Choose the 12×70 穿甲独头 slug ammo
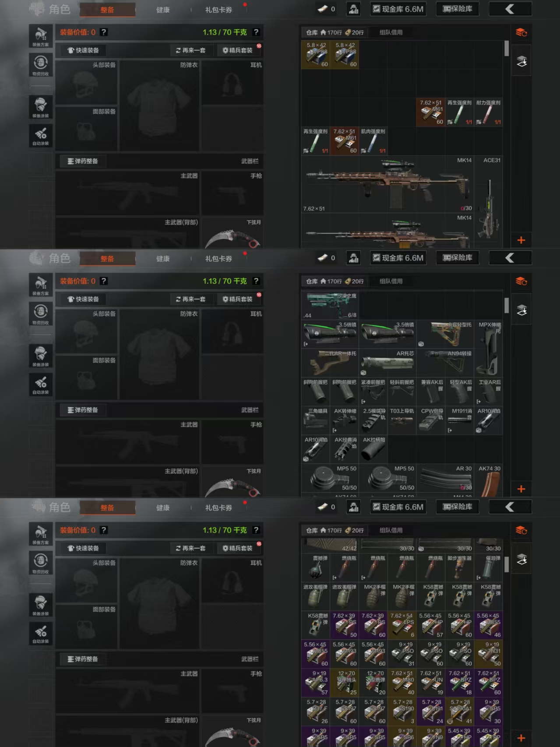This screenshot has width=560, height=747. pos(344,683)
